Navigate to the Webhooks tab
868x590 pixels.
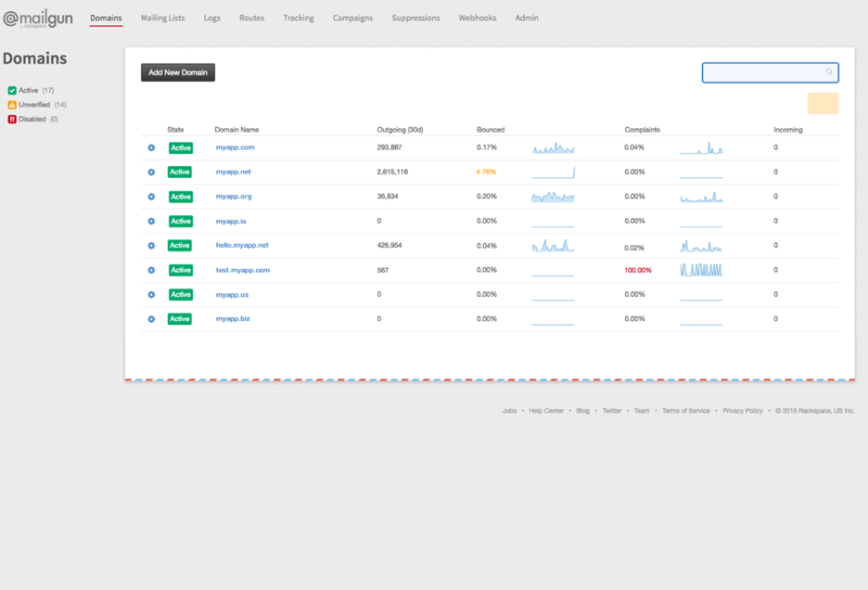pyautogui.click(x=477, y=17)
